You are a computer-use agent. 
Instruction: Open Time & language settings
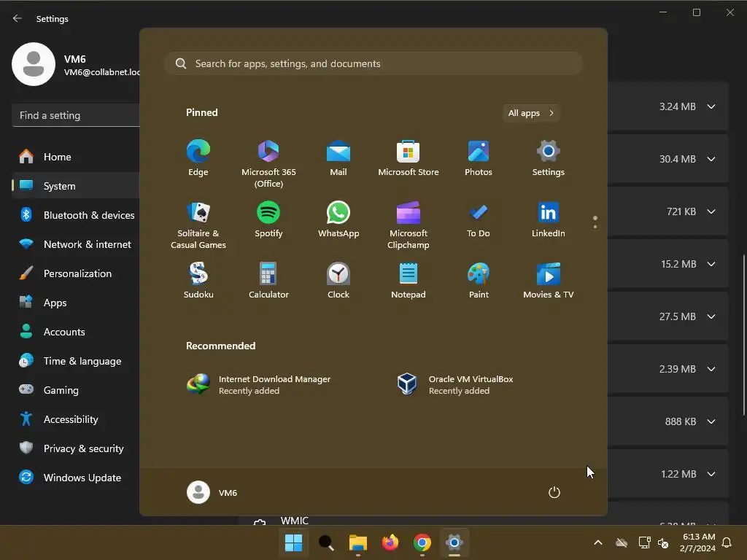[76, 361]
